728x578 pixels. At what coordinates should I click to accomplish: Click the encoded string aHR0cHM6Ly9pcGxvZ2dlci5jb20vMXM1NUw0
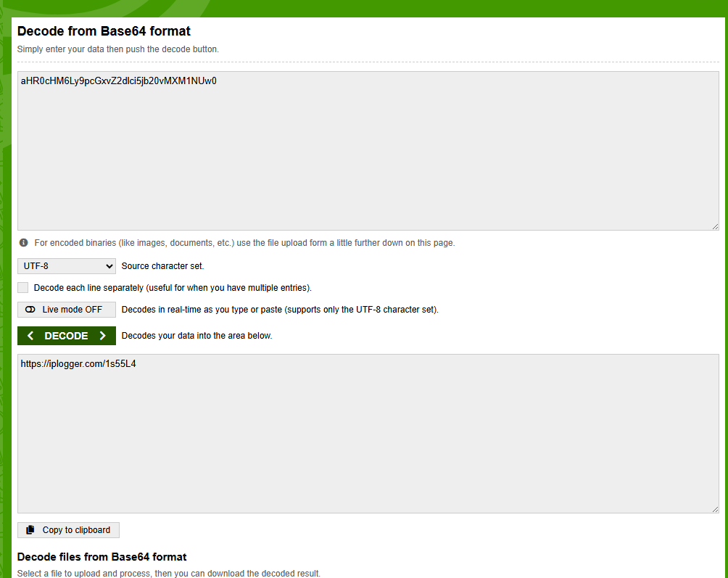pyautogui.click(x=118, y=81)
